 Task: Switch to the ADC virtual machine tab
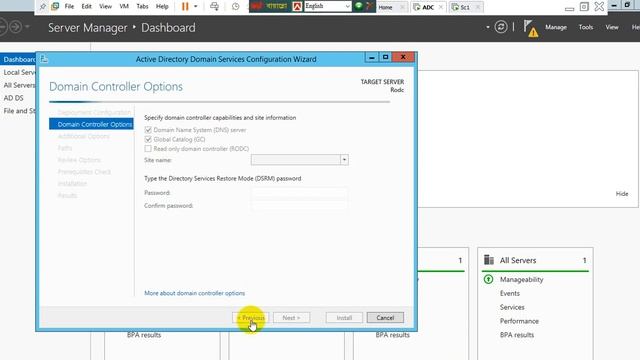coord(428,7)
